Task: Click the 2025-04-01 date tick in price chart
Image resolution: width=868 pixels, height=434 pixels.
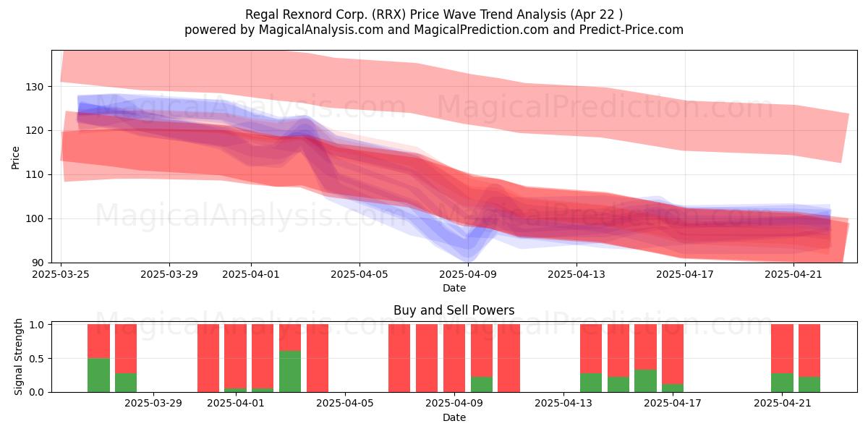Action: (x=251, y=274)
